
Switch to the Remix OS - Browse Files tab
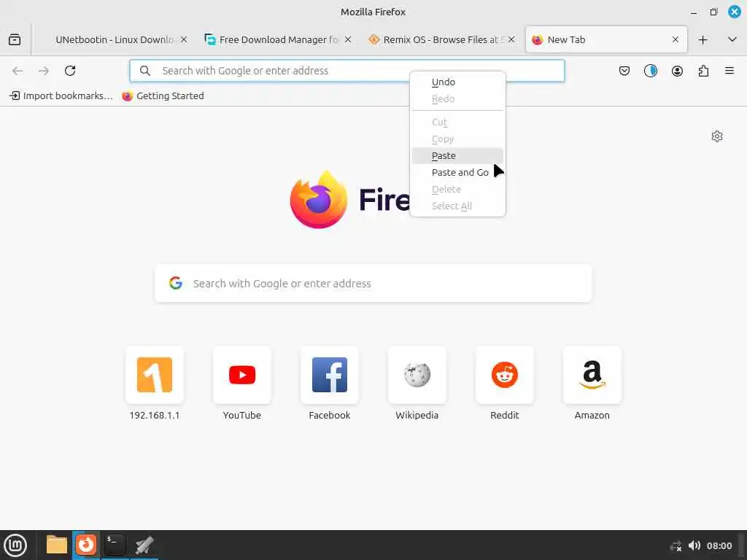pyautogui.click(x=441, y=39)
